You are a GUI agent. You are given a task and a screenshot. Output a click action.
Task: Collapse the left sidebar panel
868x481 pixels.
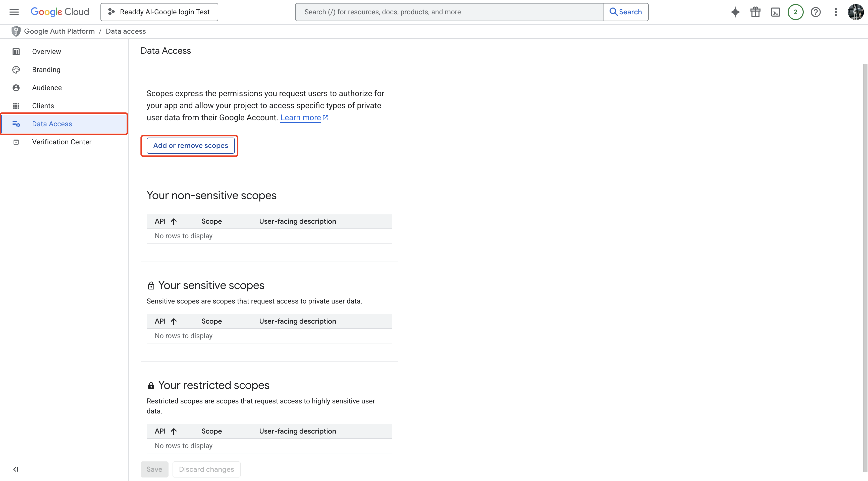click(x=16, y=469)
